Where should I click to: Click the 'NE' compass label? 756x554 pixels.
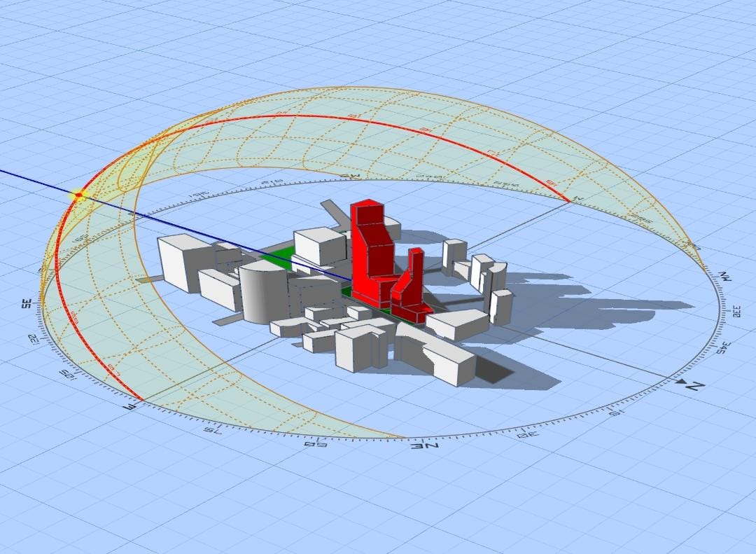click(x=424, y=446)
